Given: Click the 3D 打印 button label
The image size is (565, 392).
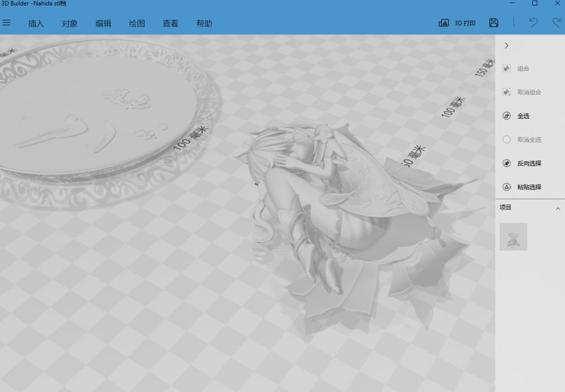Looking at the screenshot, I should [x=465, y=23].
